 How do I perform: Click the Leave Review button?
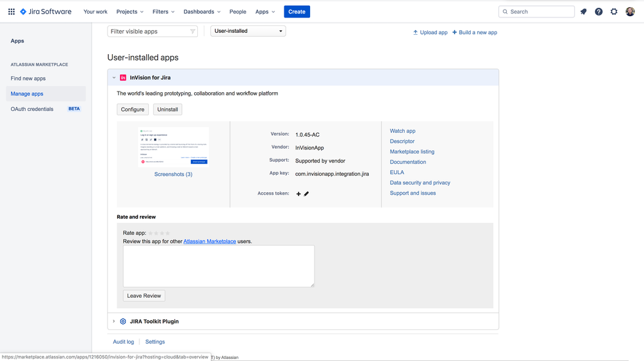click(x=144, y=296)
